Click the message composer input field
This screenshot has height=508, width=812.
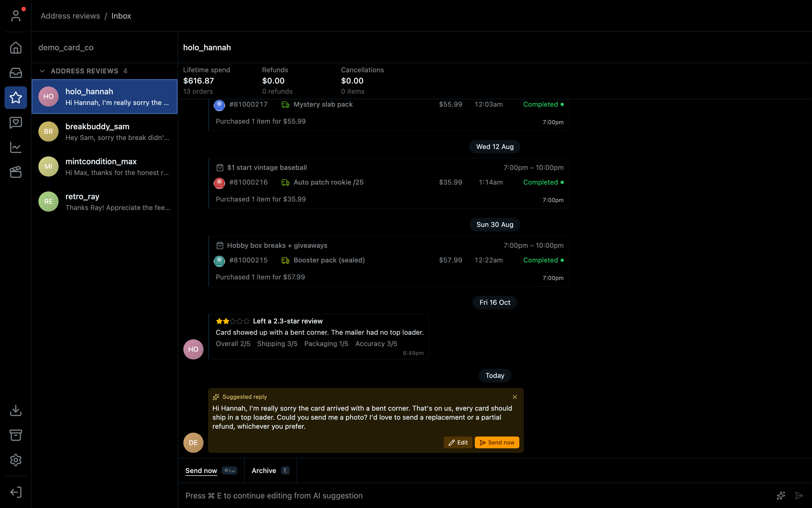tap(476, 496)
